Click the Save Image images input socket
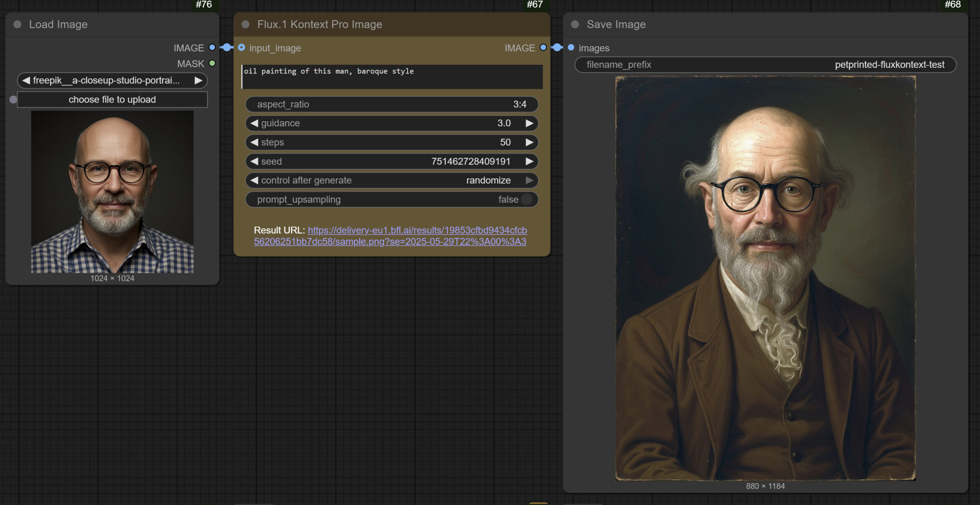Viewport: 980px width, 505px height. click(571, 47)
